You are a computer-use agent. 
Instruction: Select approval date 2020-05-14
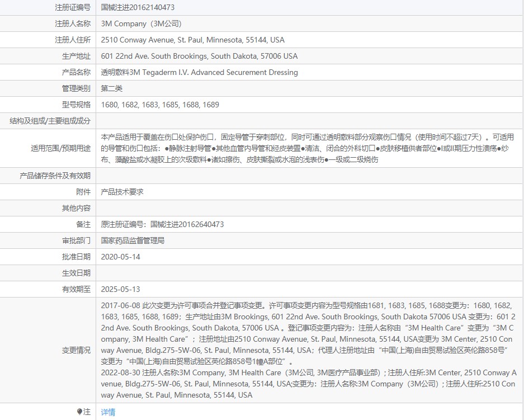121,257
